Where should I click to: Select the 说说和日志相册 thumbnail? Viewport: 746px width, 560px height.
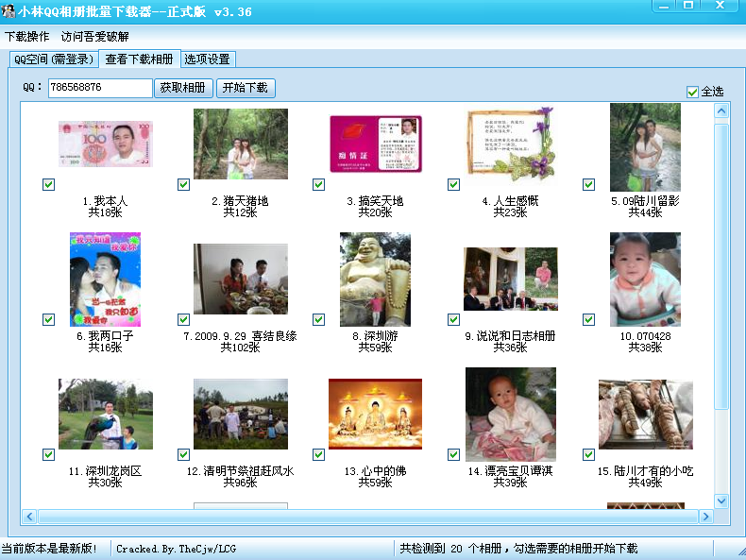[511, 279]
